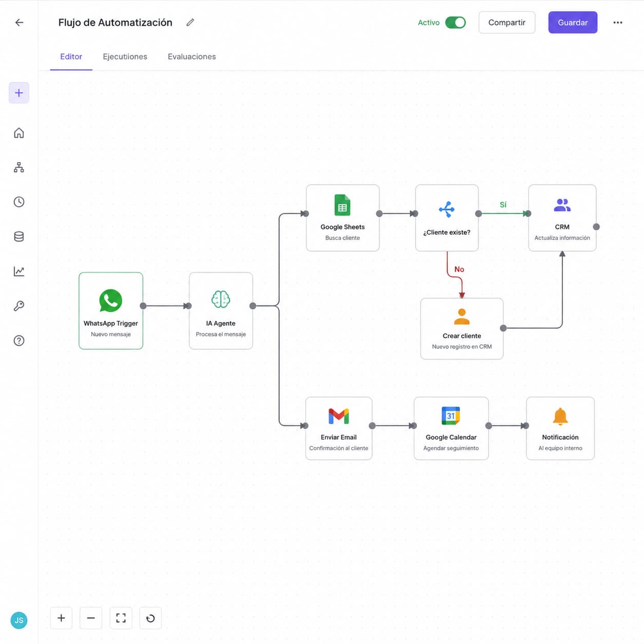Viewport: 644px width, 644px height.
Task: Click the 'Procesa el mensaje' text
Action: (221, 334)
